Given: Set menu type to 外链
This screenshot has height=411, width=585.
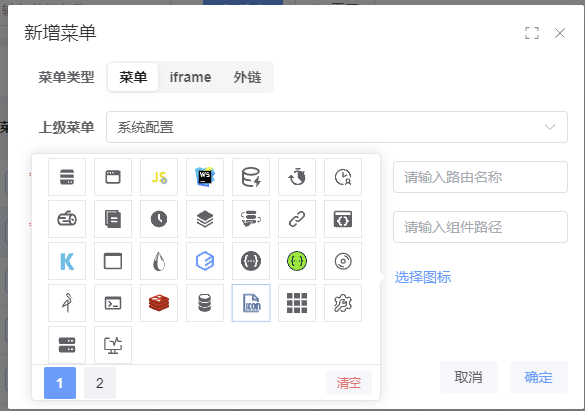Looking at the screenshot, I should tap(247, 77).
